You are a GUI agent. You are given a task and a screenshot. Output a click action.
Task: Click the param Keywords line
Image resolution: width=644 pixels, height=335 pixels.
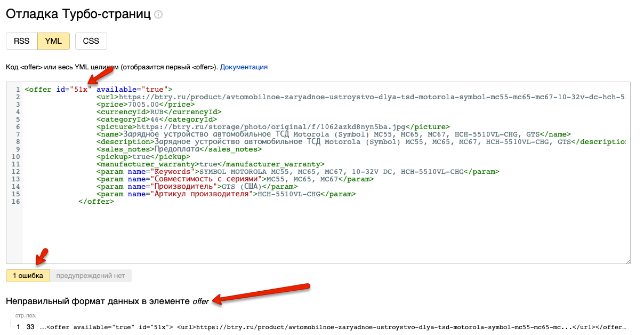tap(297, 172)
